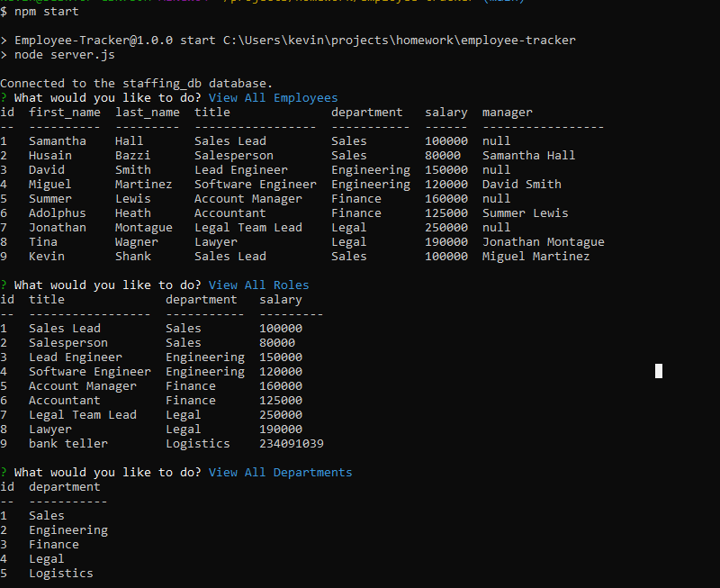This screenshot has width=720, height=588.
Task: Click the 'last_name' column header
Action: [x=147, y=113]
